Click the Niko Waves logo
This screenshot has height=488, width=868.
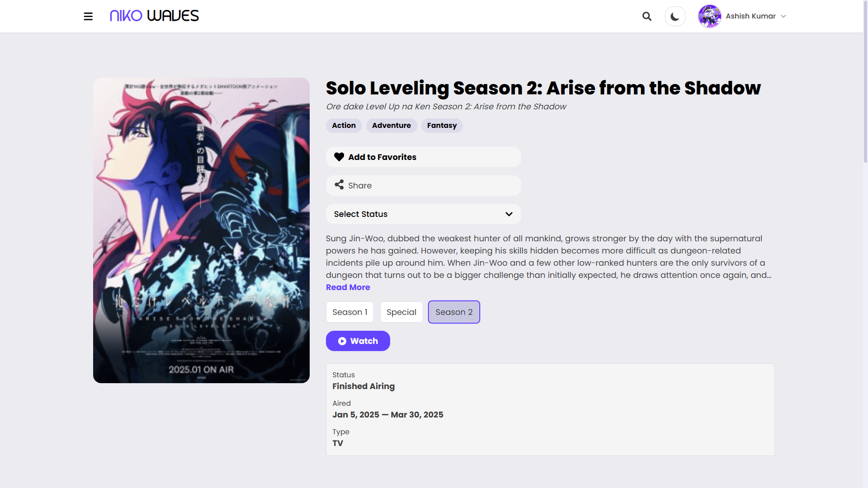154,16
